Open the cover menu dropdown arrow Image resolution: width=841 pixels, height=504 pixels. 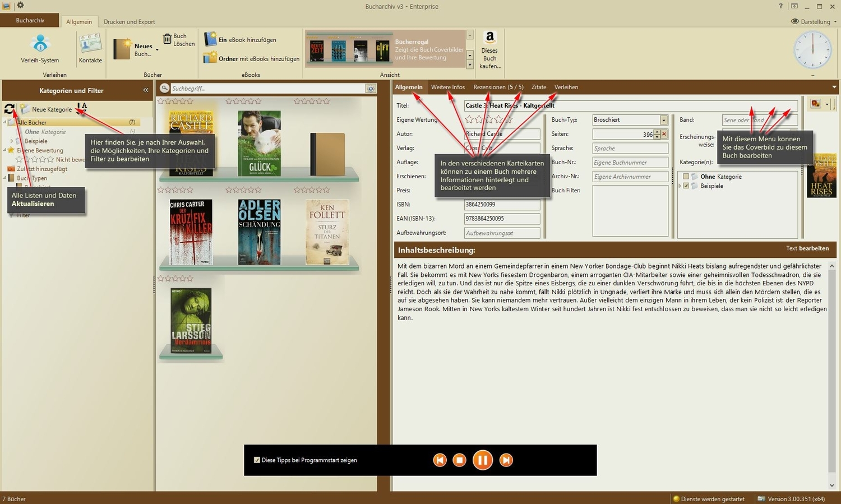pos(827,104)
